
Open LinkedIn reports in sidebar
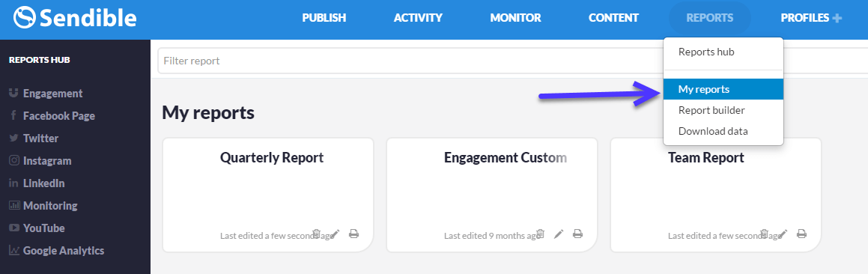(x=43, y=183)
